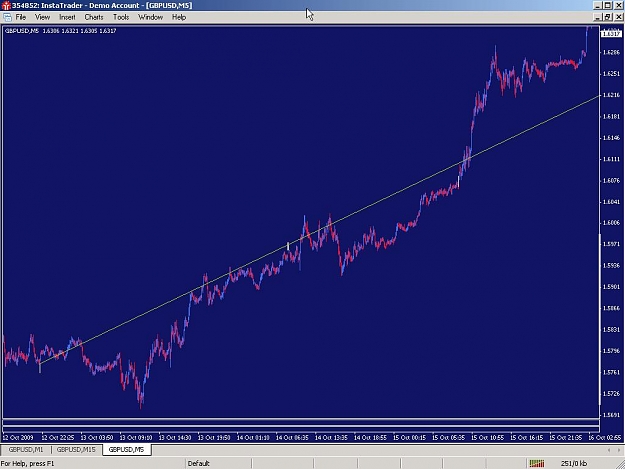Maximize the InstaTrader application window
Image resolution: width=625 pixels, height=469 pixels.
coord(607,6)
